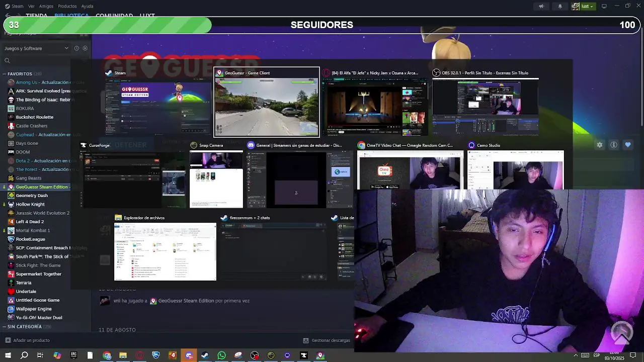Open WhatsApp from the taskbar
This screenshot has width=644, height=362.
[221, 355]
